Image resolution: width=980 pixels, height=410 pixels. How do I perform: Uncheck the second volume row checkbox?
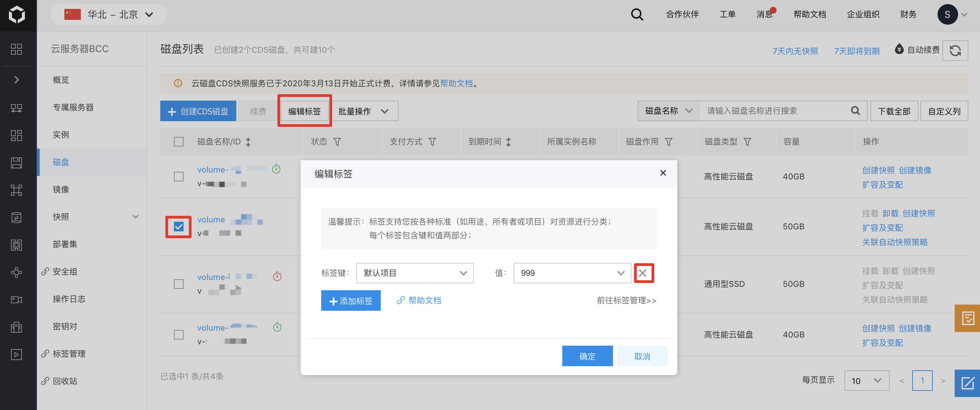tap(178, 227)
